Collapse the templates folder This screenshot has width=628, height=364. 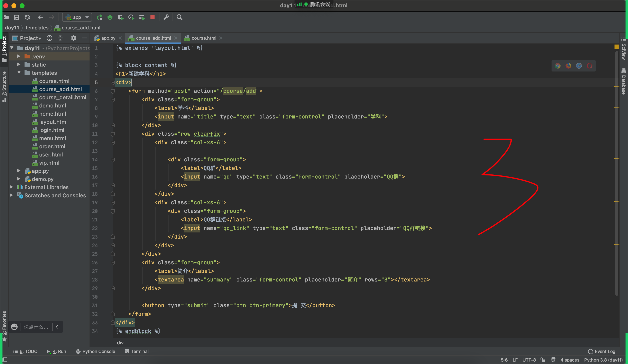pos(19,73)
